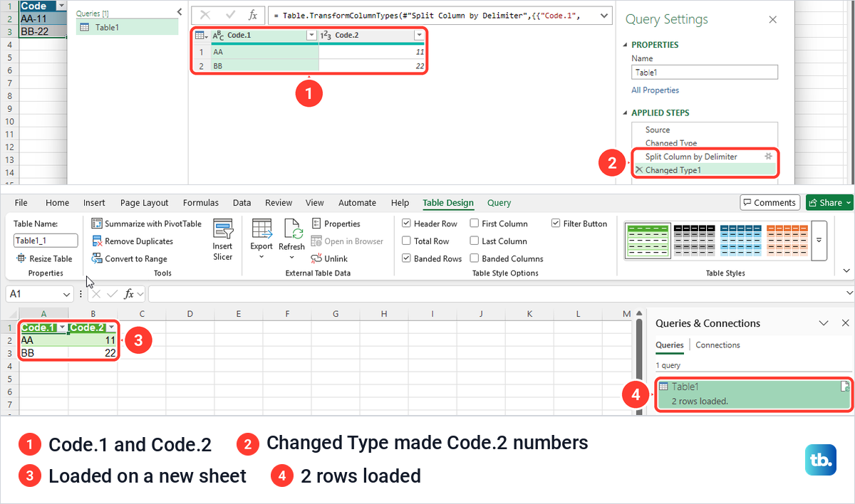Click the Properties icon in External Table Data

tap(317, 224)
